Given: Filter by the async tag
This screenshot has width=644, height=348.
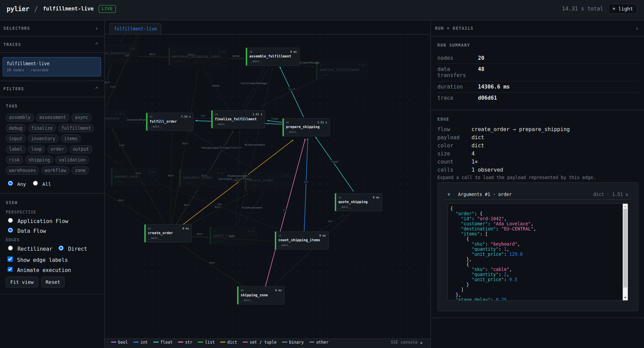Looking at the screenshot, I should click(81, 117).
